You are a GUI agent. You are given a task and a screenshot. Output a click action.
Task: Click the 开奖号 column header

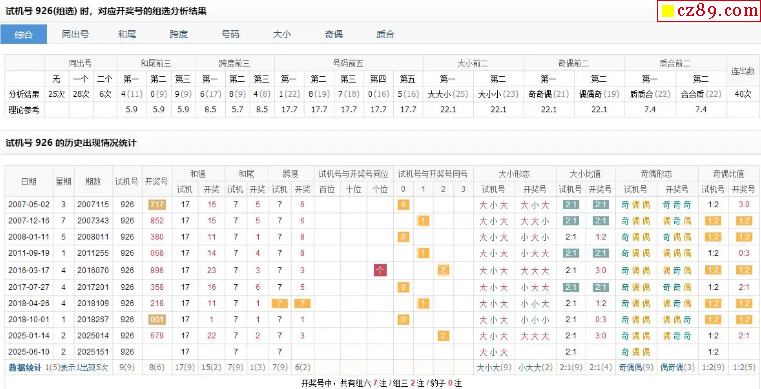[156, 181]
